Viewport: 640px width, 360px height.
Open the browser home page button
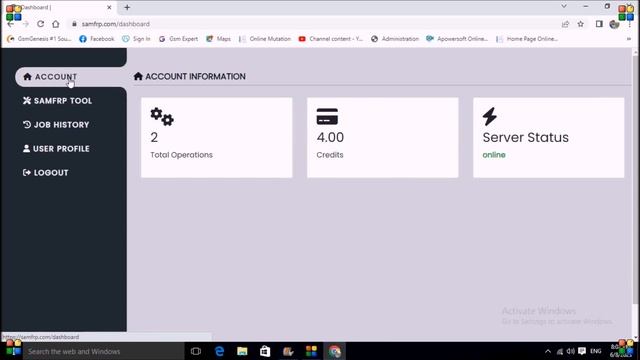click(x=56, y=24)
